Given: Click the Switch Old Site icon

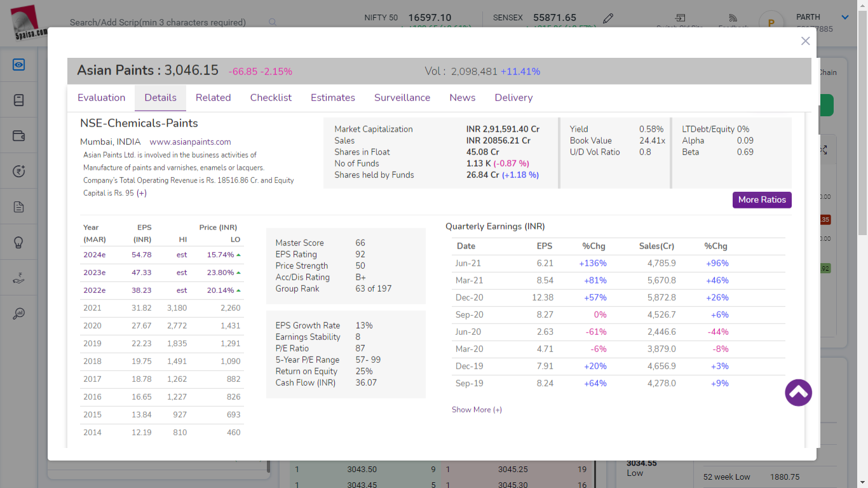Looking at the screenshot, I should click(x=680, y=18).
